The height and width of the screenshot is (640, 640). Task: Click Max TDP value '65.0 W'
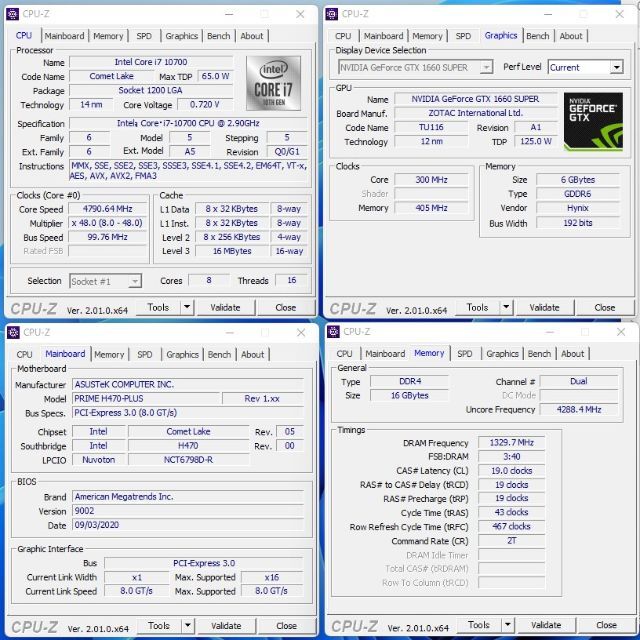pos(215,76)
